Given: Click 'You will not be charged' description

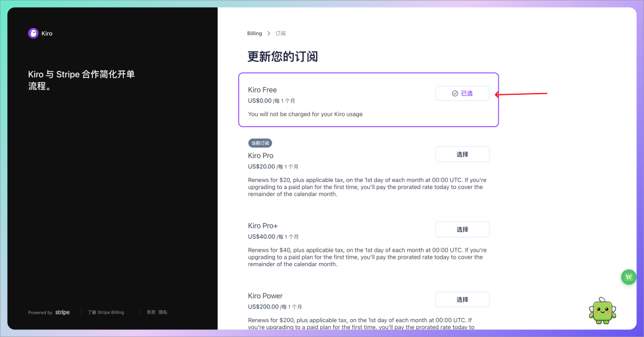Looking at the screenshot, I should (305, 115).
